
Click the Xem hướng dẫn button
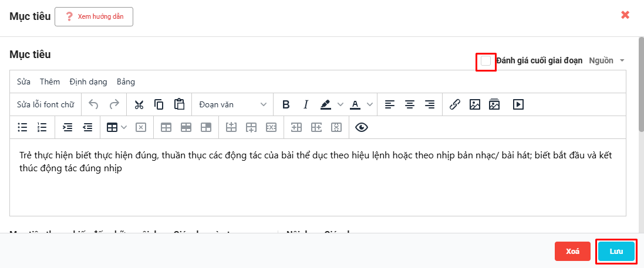coord(94,16)
